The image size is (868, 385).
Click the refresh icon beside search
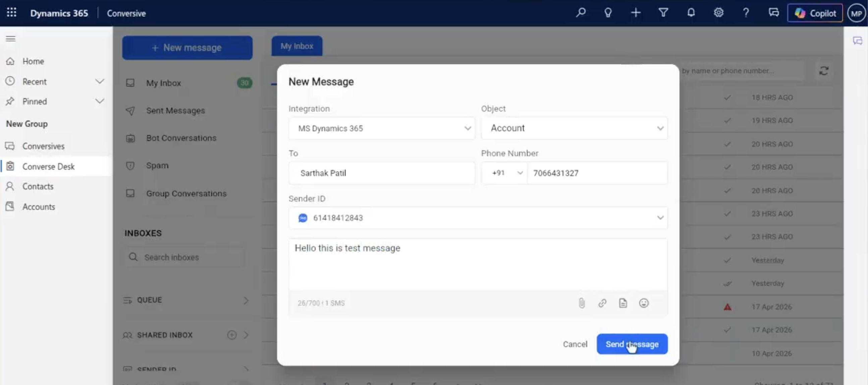click(823, 71)
